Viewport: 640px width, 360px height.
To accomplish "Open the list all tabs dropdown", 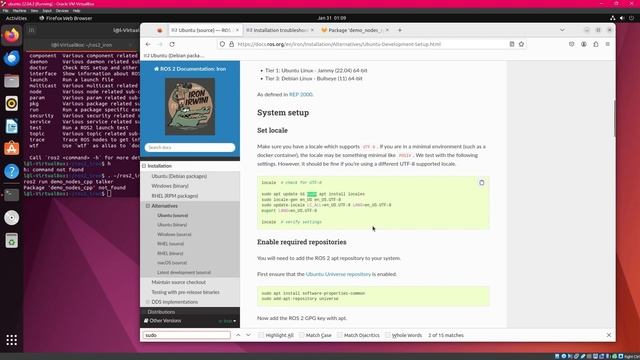I will coord(562,30).
